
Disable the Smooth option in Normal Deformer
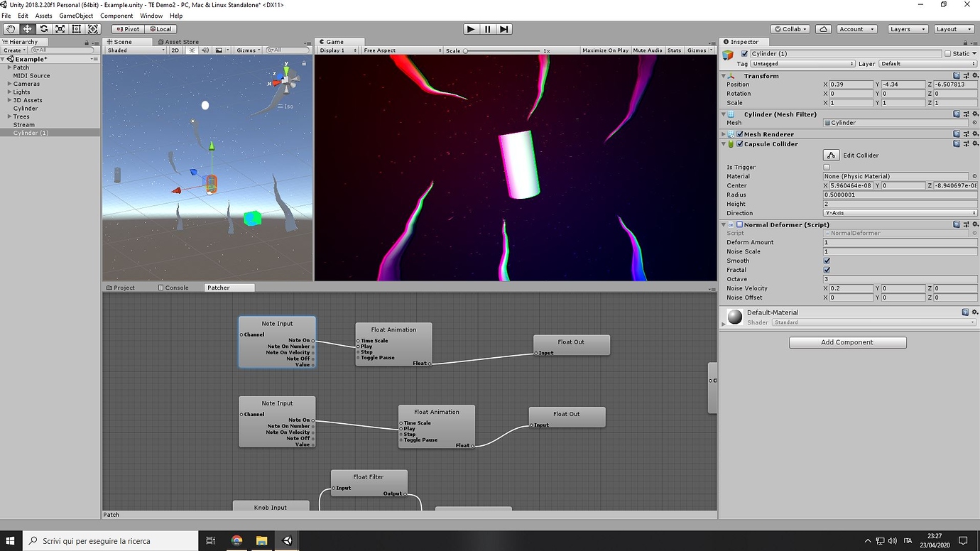click(826, 260)
